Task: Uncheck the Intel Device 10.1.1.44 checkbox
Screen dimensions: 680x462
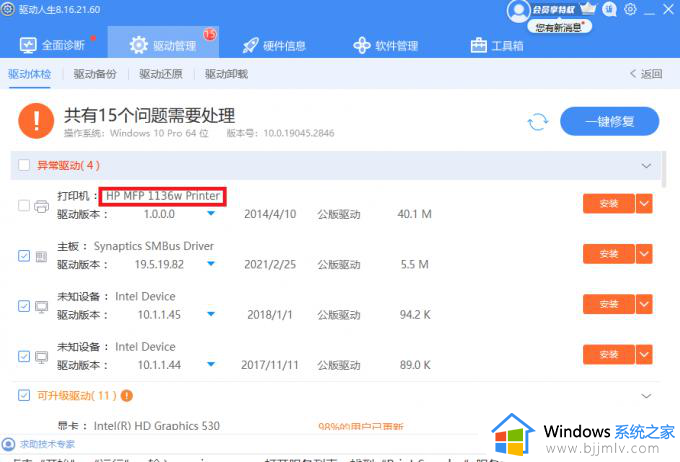Action: (x=24, y=356)
